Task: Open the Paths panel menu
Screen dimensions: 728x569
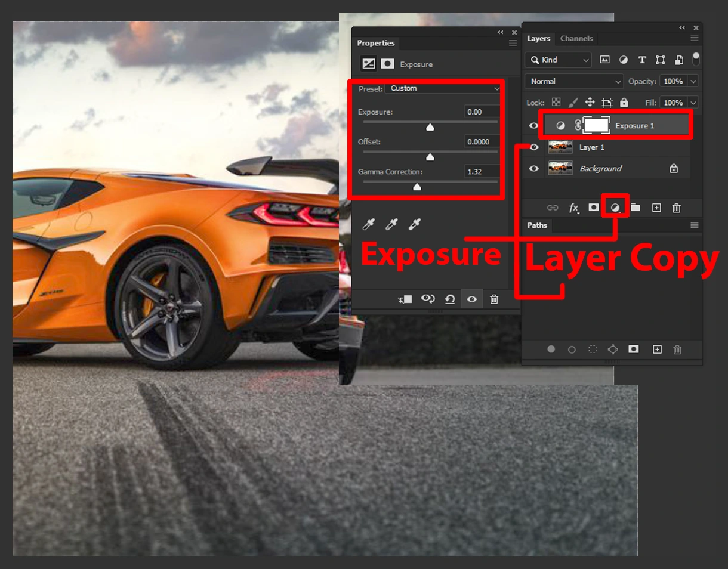Action: 695,225
